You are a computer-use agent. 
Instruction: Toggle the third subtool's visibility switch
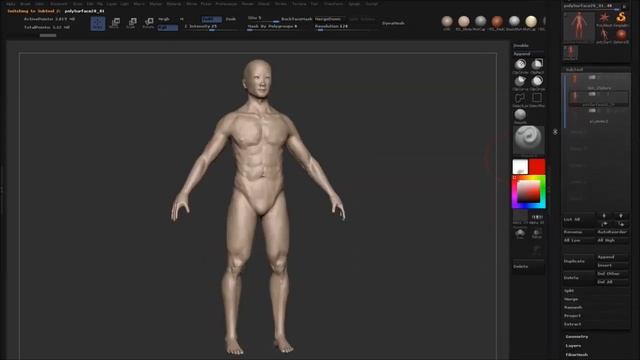[x=592, y=111]
